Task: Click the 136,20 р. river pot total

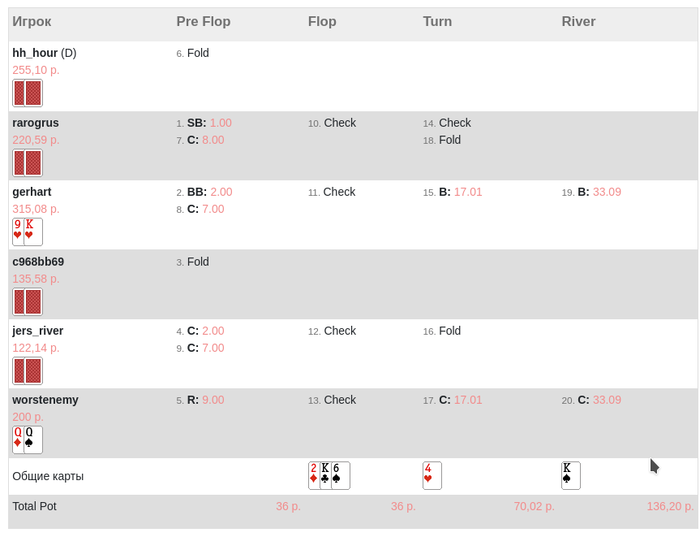Action: 669,507
